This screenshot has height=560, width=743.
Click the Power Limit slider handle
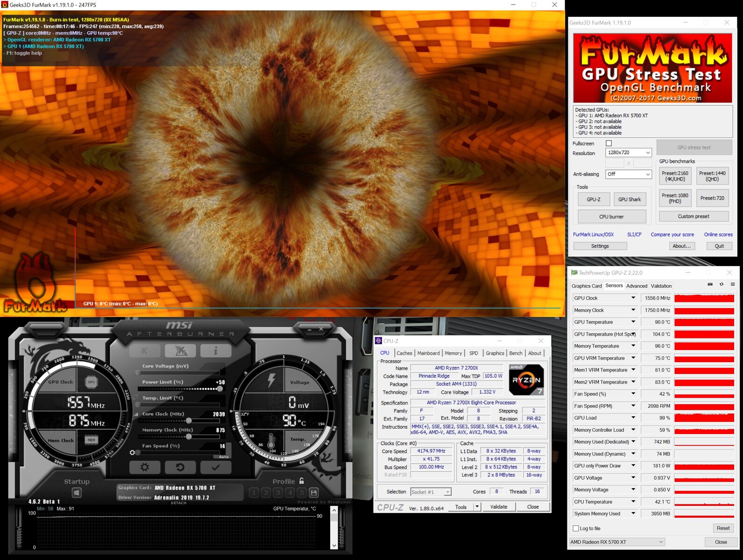220,388
